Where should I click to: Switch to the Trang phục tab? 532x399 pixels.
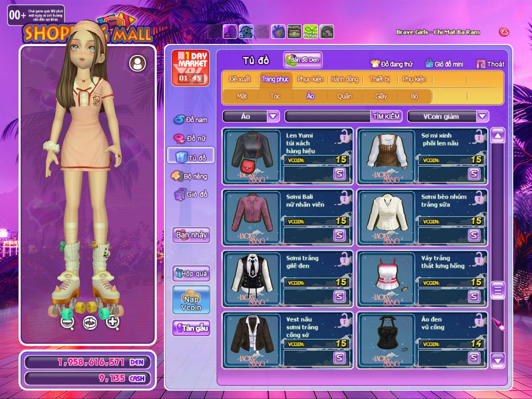coord(275,79)
